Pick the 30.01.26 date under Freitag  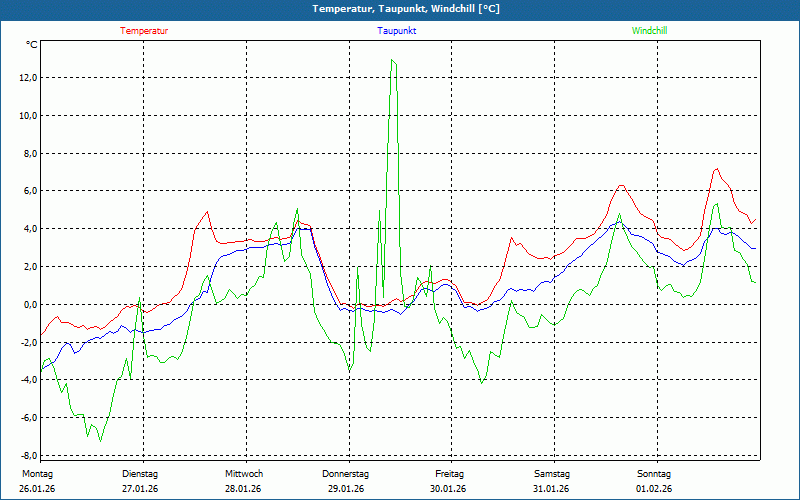(x=449, y=489)
